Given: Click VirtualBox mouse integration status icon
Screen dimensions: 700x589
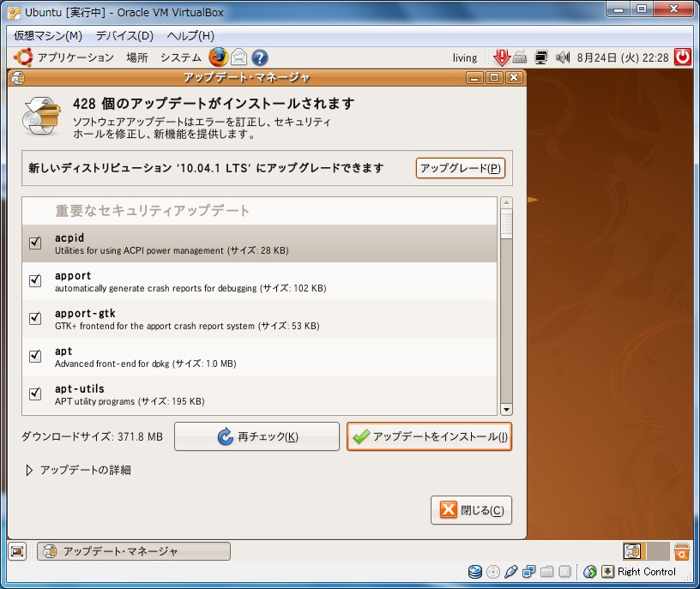Looking at the screenshot, I should (x=589, y=572).
